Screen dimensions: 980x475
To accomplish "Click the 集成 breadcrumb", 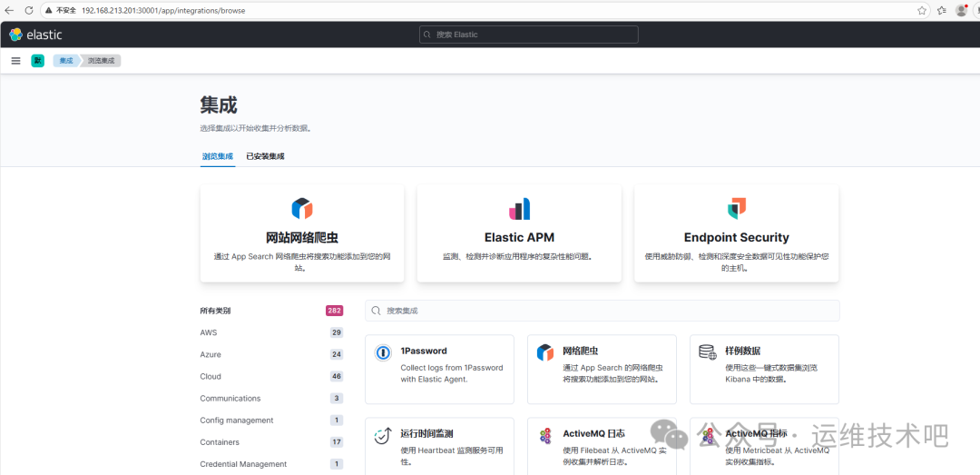I will [x=65, y=61].
